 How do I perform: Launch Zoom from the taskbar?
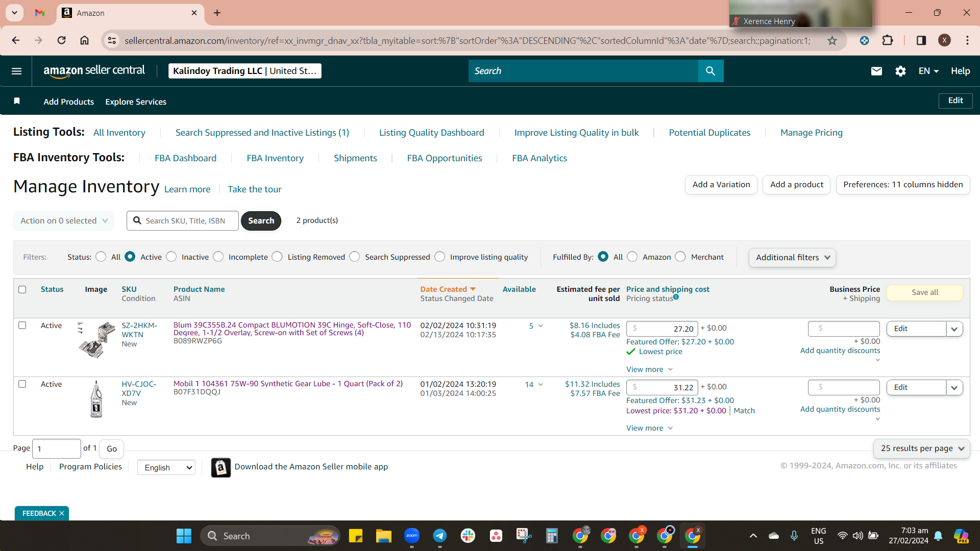[411, 536]
